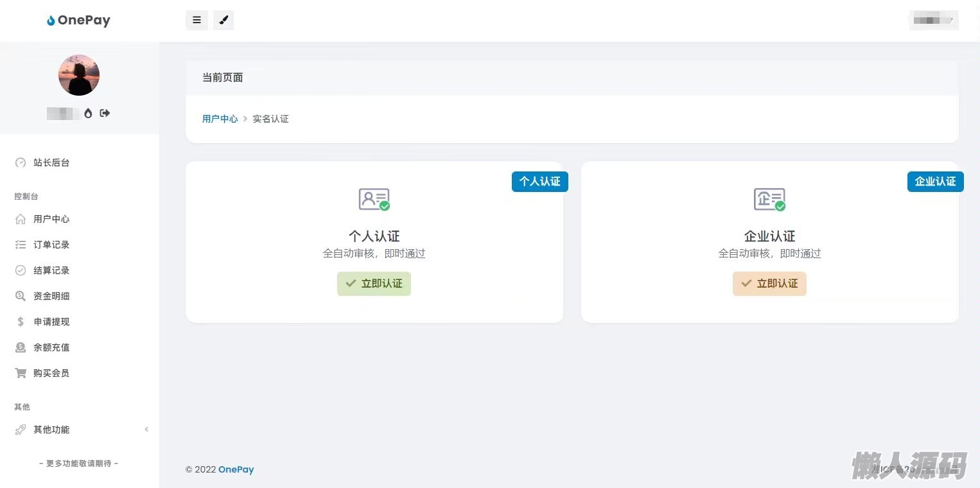Click 用户中心 breadcrumb link
The image size is (980, 488).
tap(220, 119)
